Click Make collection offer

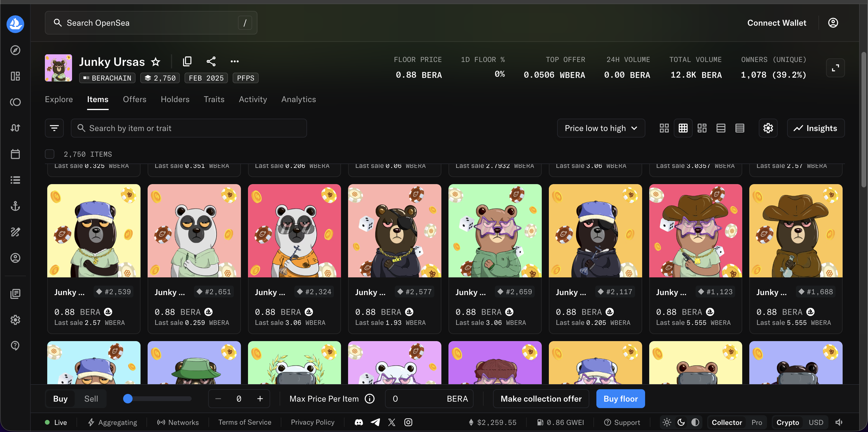(541, 399)
